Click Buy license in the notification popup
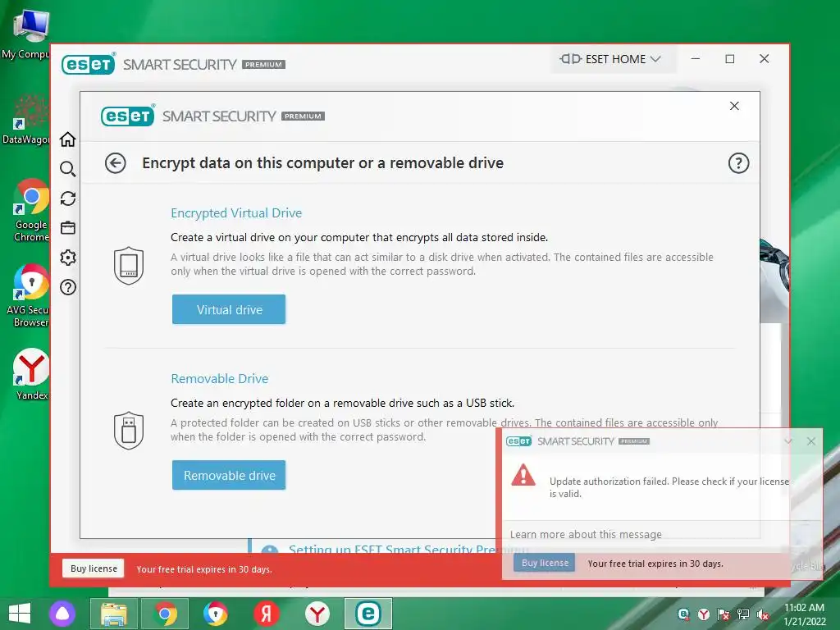This screenshot has height=630, width=840. 545,563
